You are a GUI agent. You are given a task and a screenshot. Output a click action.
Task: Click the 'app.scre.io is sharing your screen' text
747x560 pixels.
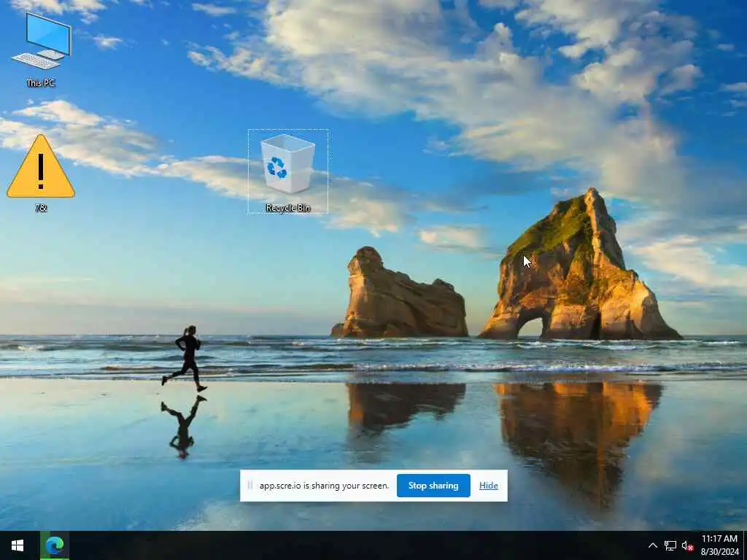click(x=324, y=486)
